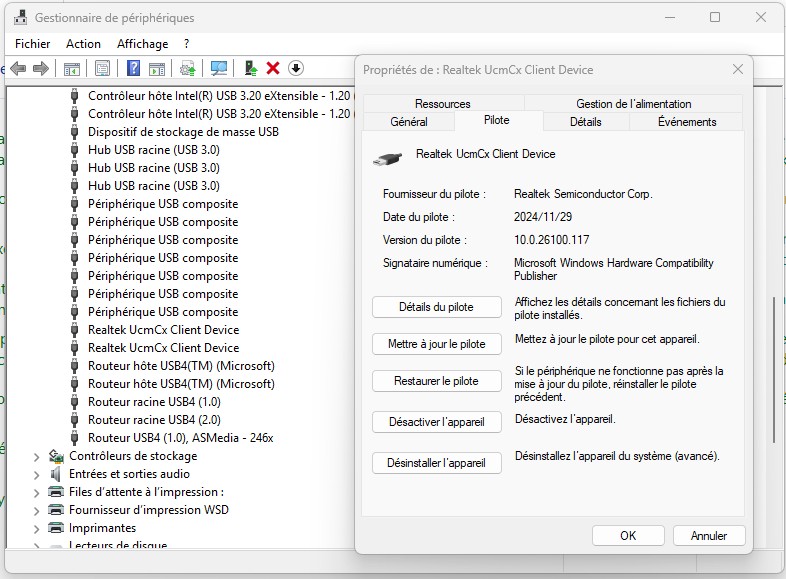Click the show/hide console tree icon
The height and width of the screenshot is (579, 786).
(x=72, y=68)
